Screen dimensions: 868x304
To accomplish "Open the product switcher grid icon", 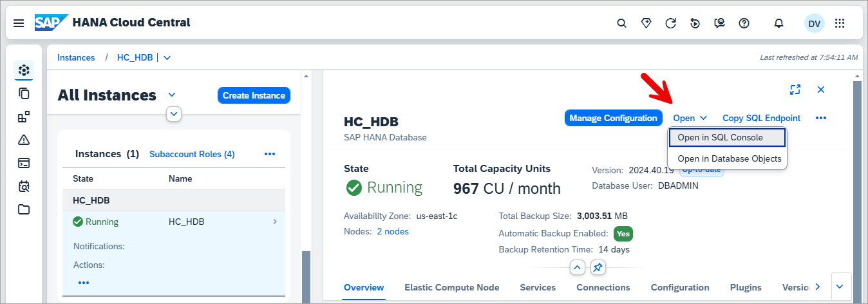I will point(840,23).
